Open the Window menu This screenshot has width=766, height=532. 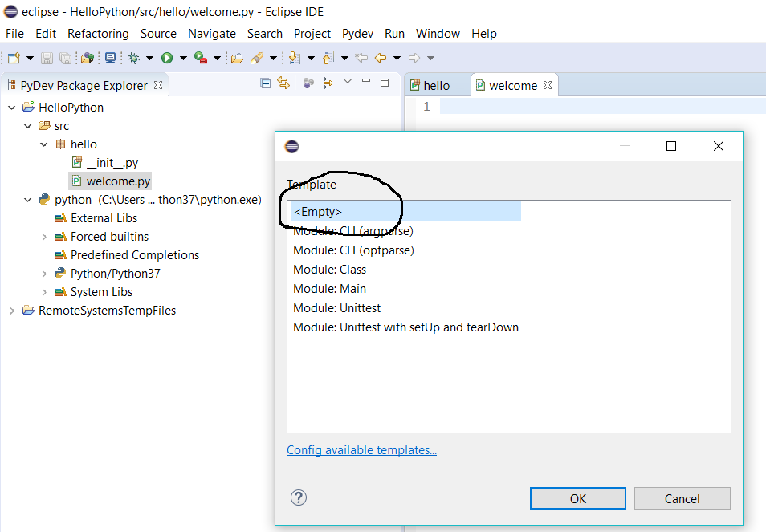point(438,34)
